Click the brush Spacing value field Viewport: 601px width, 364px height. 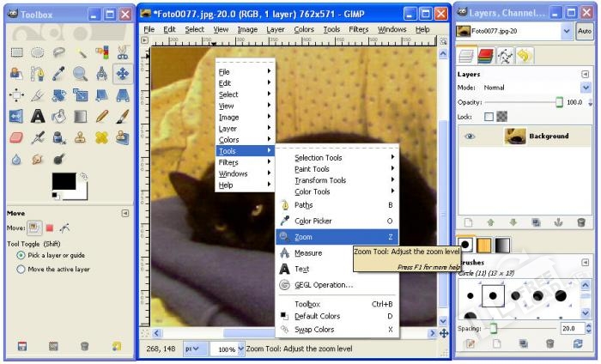click(x=570, y=329)
